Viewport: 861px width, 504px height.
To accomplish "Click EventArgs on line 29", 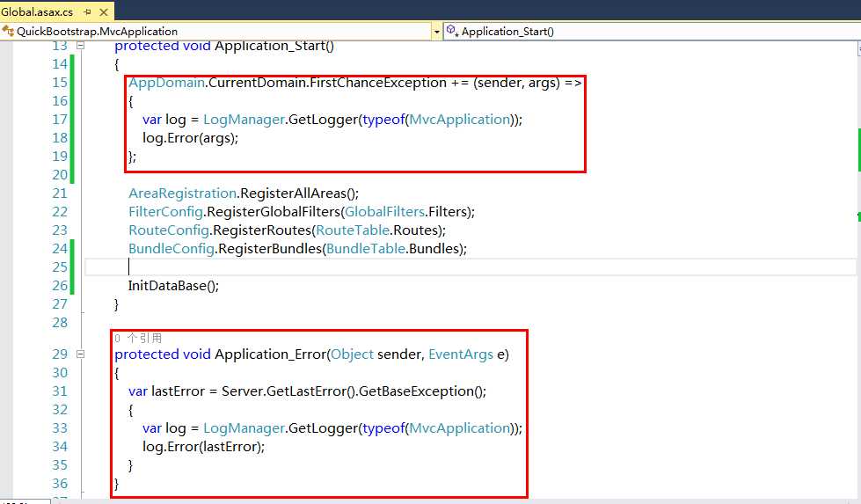I will pos(461,354).
